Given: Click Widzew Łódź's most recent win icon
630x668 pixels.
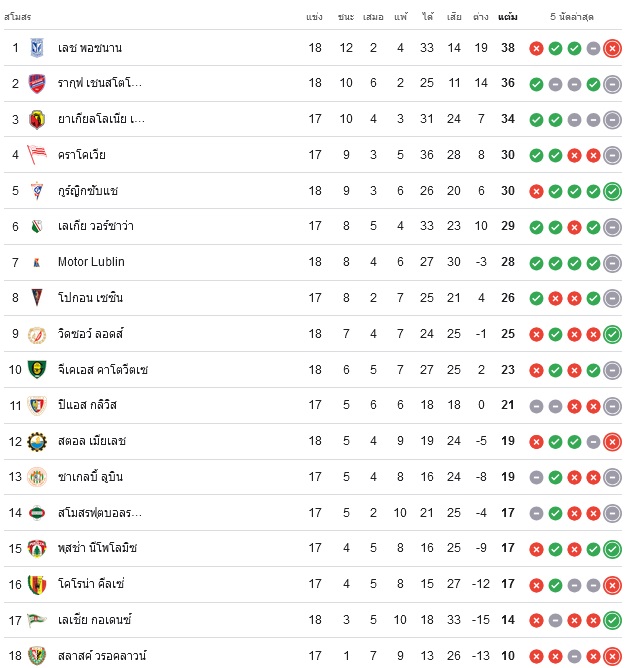Looking at the screenshot, I should tap(612, 334).
